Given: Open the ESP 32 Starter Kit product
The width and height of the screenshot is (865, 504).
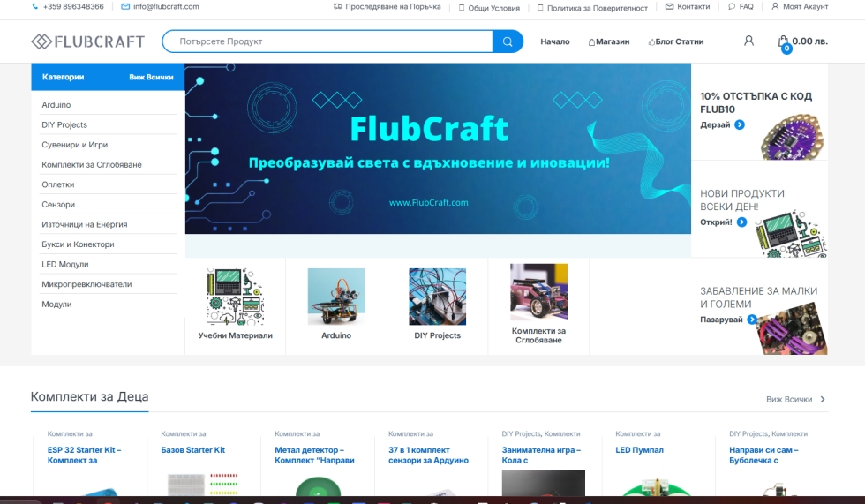Looking at the screenshot, I should coord(84,455).
